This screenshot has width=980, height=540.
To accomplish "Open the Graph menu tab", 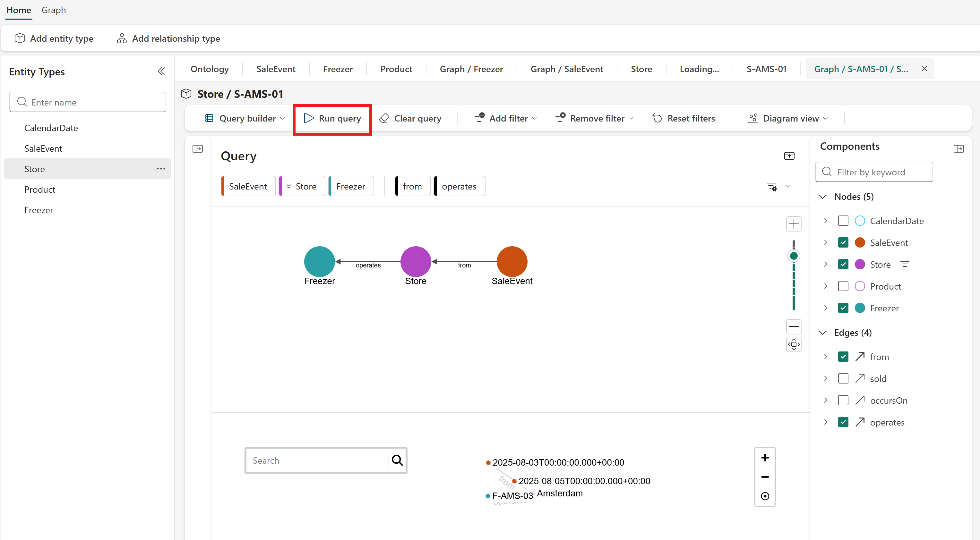I will coord(54,10).
